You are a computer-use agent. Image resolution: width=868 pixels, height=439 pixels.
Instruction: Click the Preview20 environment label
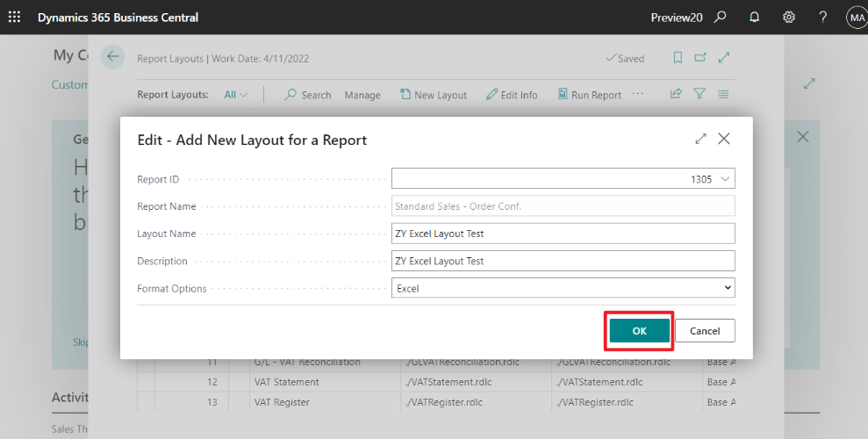[x=677, y=18]
